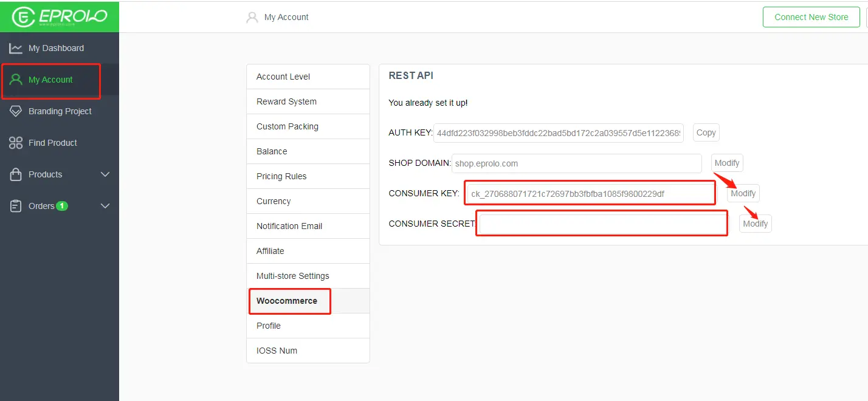Viewport: 868px width, 401px height.
Task: Open the Account Level tab
Action: [x=308, y=77]
